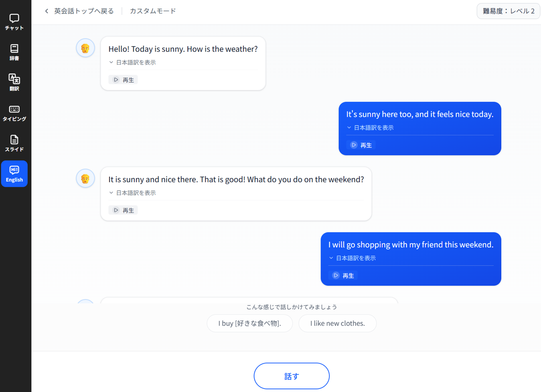Screen dimensions: 541x392
Task: Open the タイピング typing practice icon
Action: 14,113
